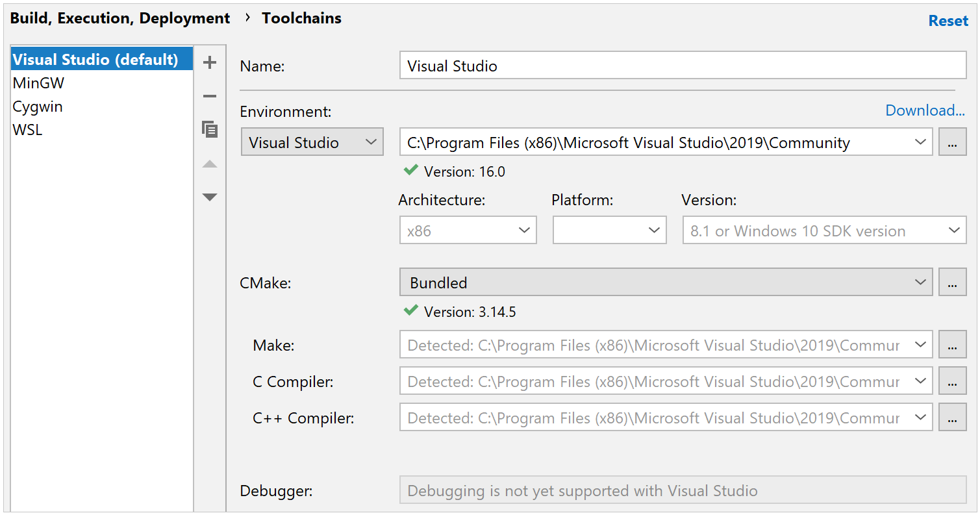The image size is (980, 513).
Task: Browse for Make executable
Action: point(953,345)
